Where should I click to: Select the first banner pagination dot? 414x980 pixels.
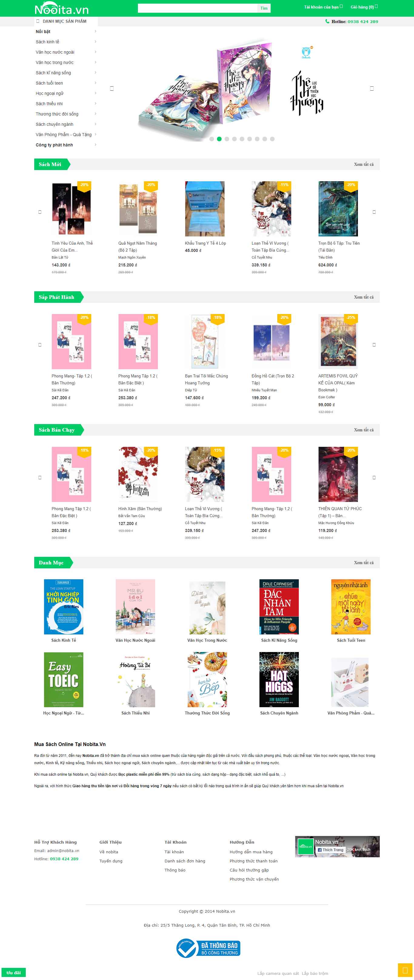[x=212, y=139]
